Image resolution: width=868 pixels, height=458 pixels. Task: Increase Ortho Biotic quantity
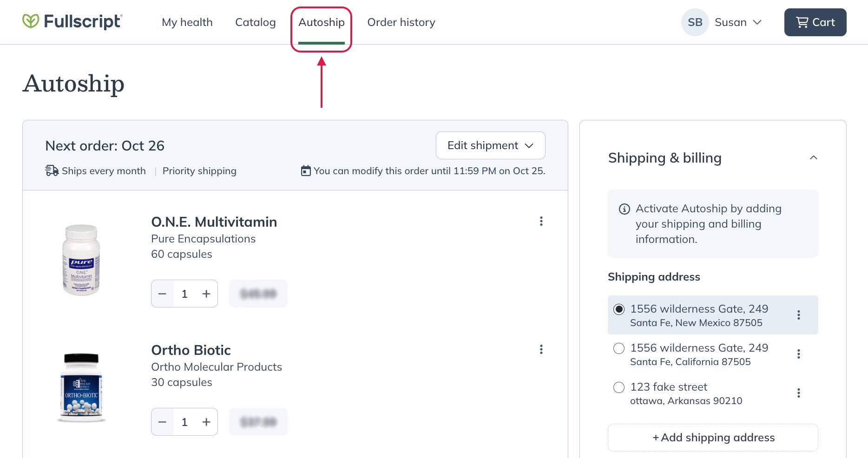[x=206, y=422]
